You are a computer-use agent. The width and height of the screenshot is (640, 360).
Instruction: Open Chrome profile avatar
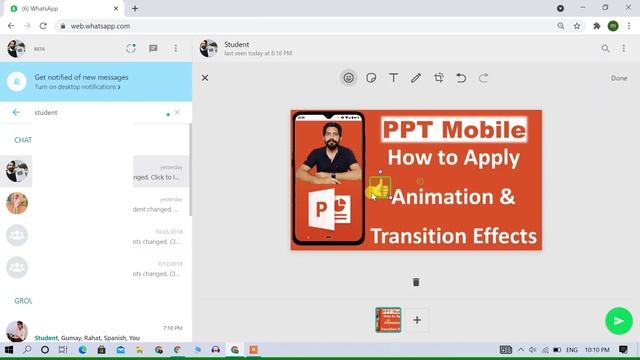pyautogui.click(x=613, y=26)
